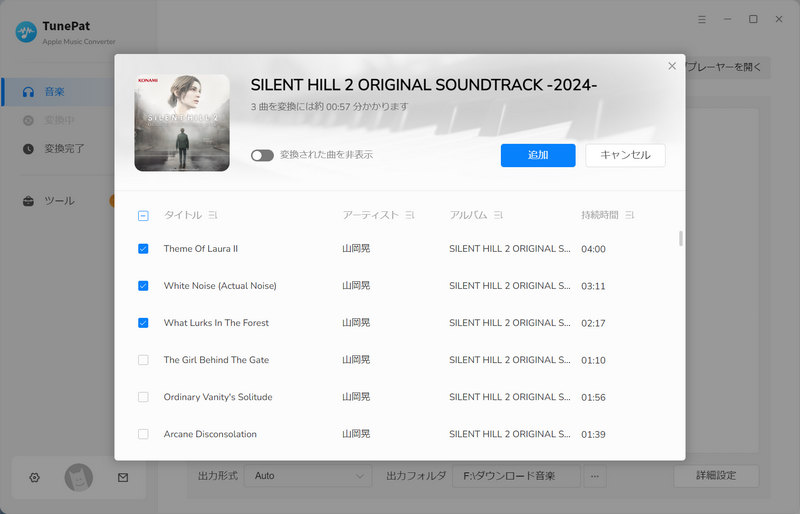Image resolution: width=800 pixels, height=514 pixels.
Task: Click the album title heading text
Action: coord(423,85)
